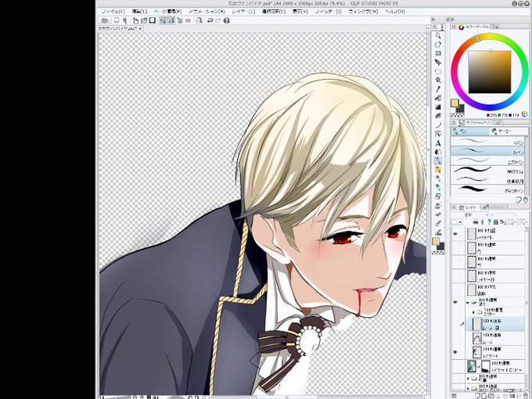Screen dimensions: 532x399
Task: Click new raster layer icon
Action: click(478, 397)
